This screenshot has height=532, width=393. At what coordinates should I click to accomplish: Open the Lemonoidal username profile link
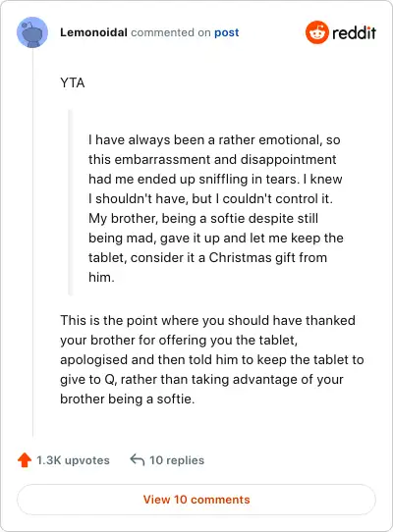point(93,32)
